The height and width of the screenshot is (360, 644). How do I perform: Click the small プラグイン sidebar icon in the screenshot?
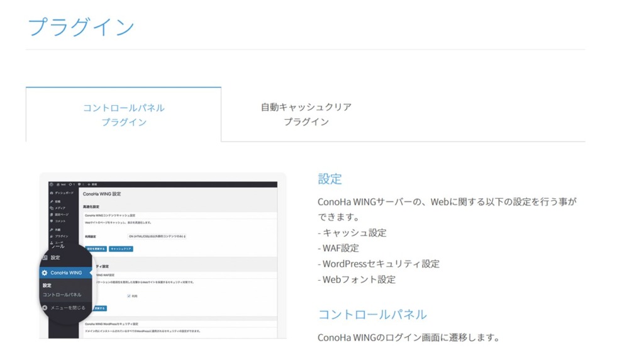[52, 236]
